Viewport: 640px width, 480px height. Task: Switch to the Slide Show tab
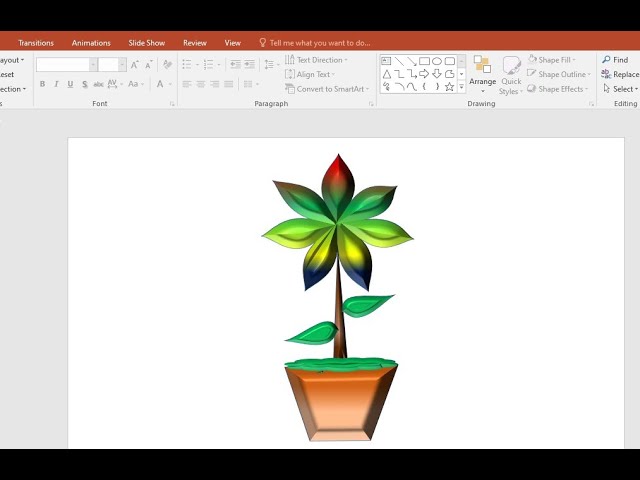coord(147,43)
